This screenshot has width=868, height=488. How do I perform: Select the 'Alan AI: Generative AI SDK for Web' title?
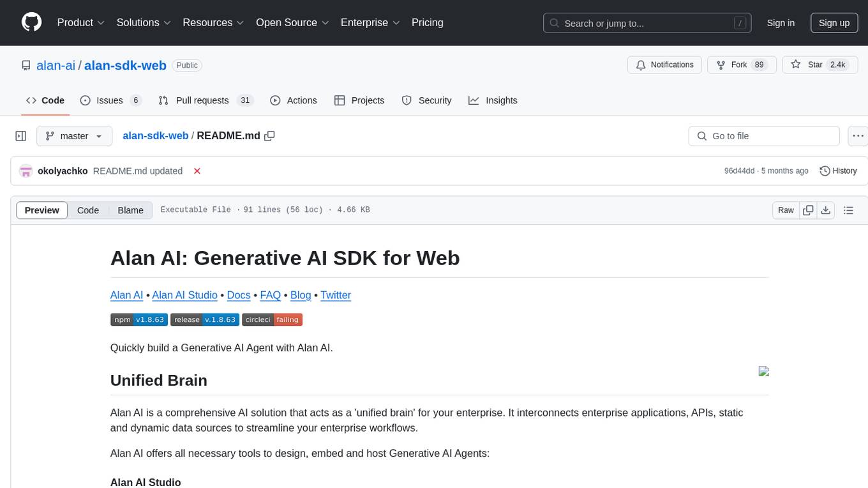coord(285,258)
